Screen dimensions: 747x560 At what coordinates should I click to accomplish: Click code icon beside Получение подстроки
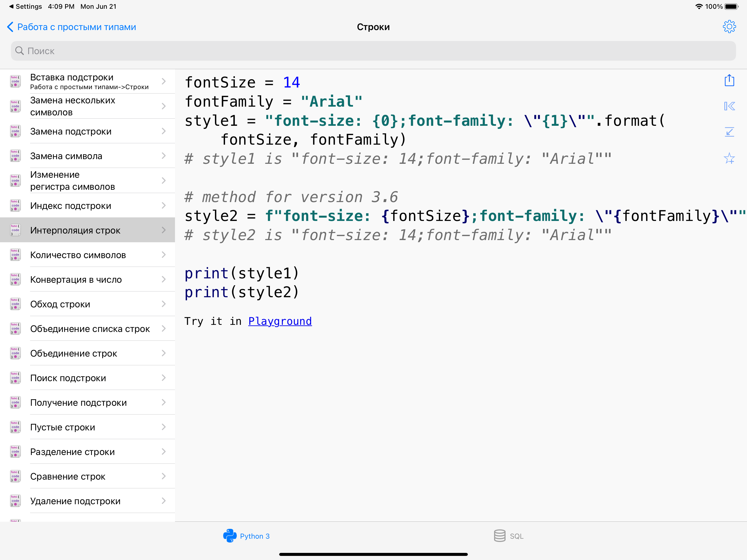point(15,402)
